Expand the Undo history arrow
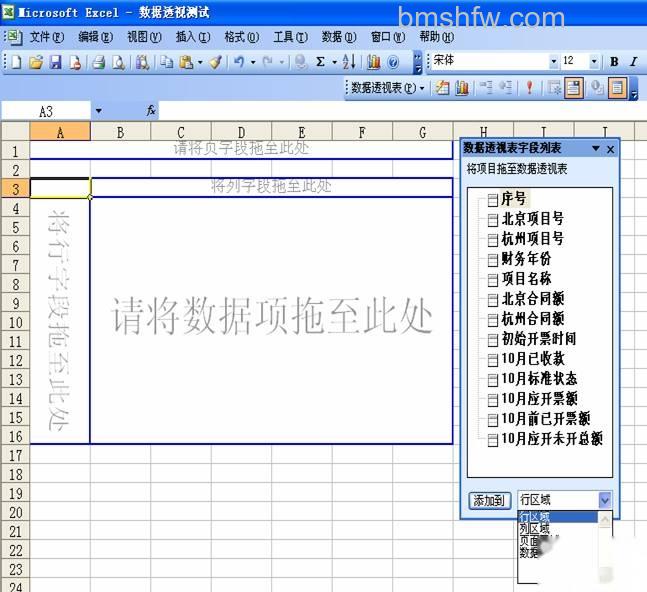 pyautogui.click(x=253, y=63)
